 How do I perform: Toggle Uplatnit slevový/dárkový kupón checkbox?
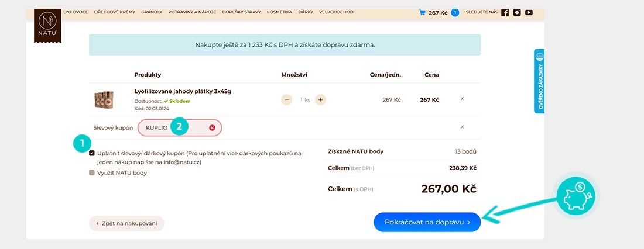pyautogui.click(x=92, y=153)
